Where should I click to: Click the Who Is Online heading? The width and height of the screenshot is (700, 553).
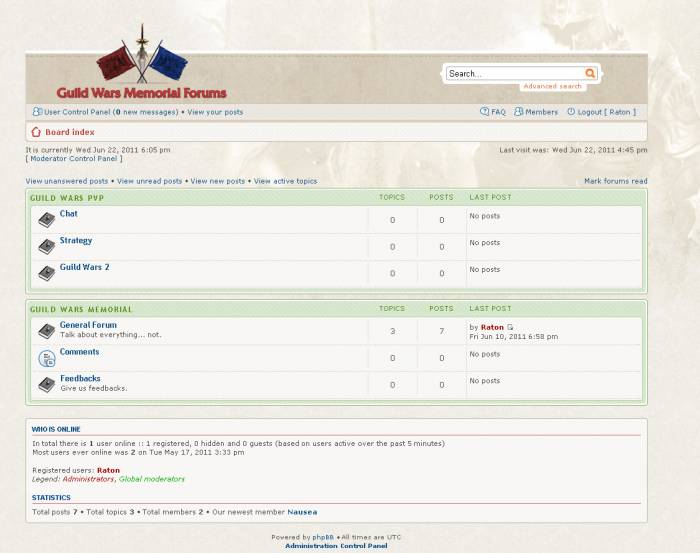[x=56, y=429]
